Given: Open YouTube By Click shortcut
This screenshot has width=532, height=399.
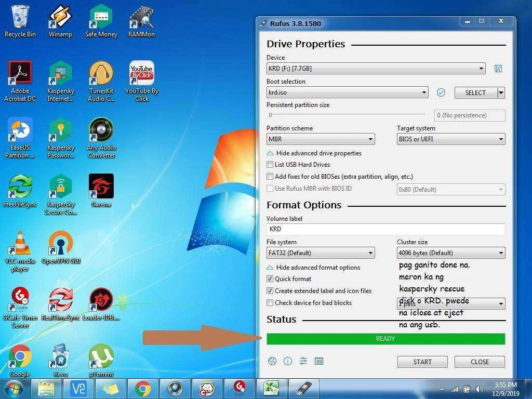Looking at the screenshot, I should pos(141,82).
